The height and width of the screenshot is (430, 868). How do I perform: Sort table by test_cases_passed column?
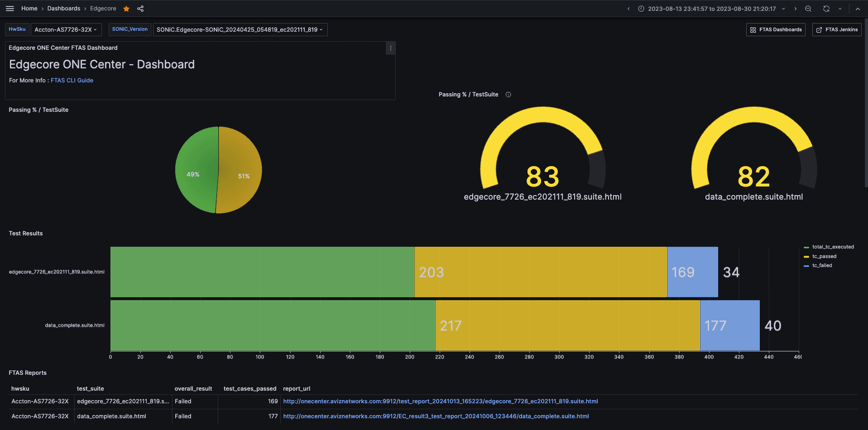tap(250, 388)
